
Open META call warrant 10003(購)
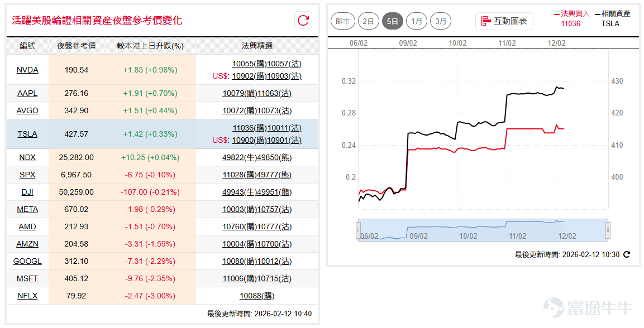point(240,210)
